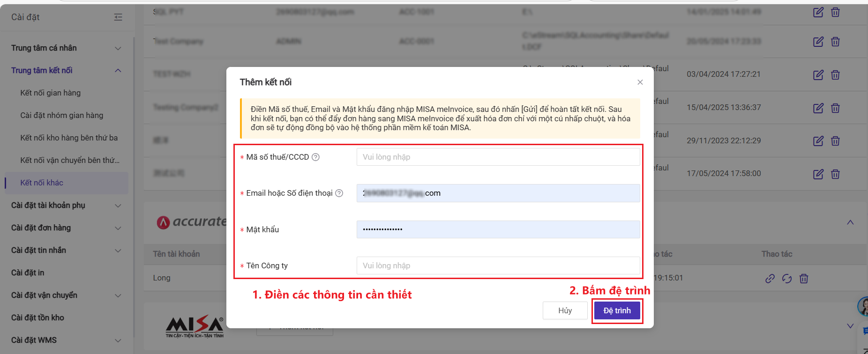The image size is (868, 354).
Task: Click the date 15/04/2025 13:36:37
Action: pos(724,107)
